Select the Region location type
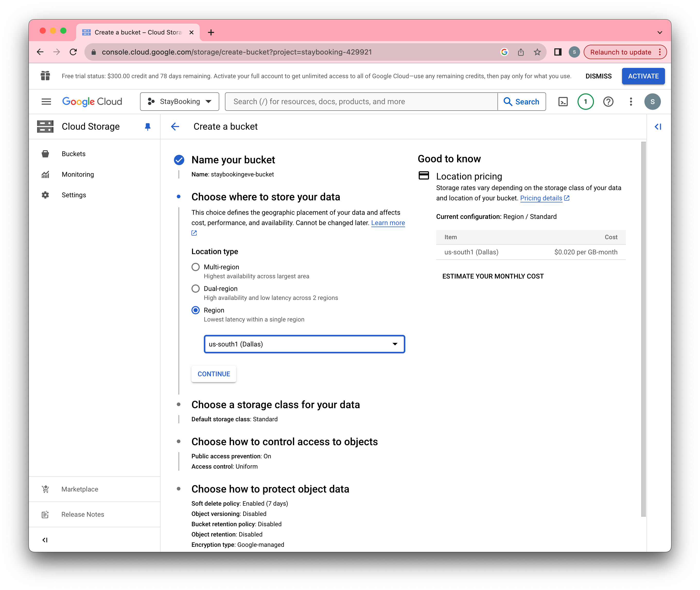This screenshot has height=590, width=700. 195,310
